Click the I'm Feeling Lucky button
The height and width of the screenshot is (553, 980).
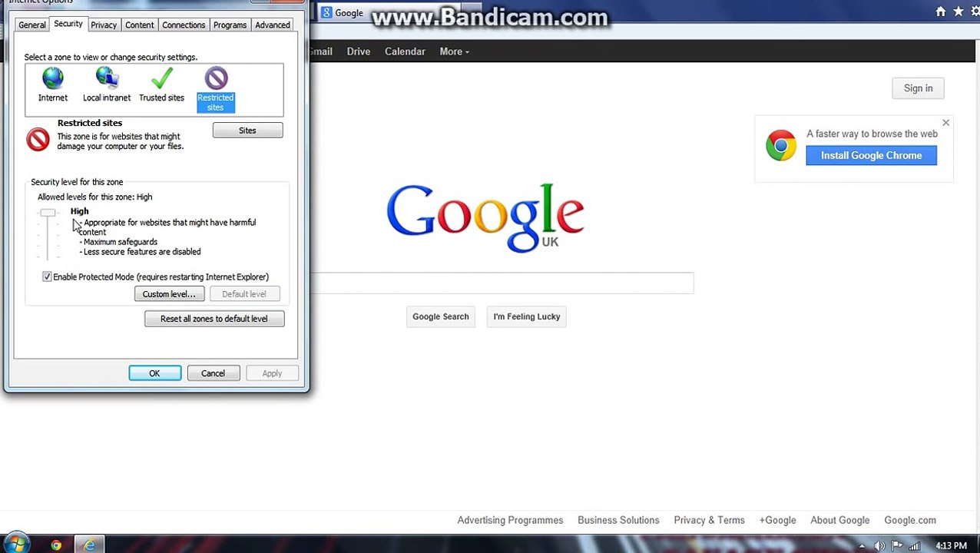pyautogui.click(x=527, y=316)
